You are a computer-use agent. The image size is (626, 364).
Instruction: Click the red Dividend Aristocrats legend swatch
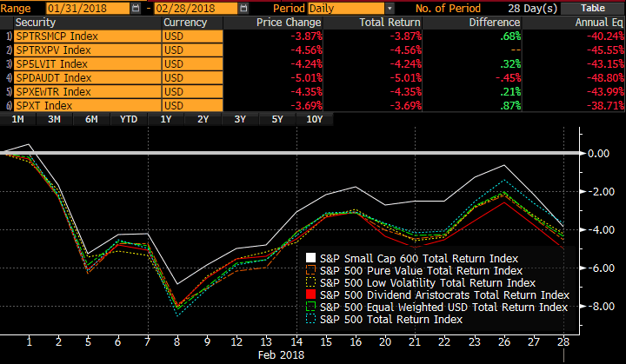click(310, 295)
